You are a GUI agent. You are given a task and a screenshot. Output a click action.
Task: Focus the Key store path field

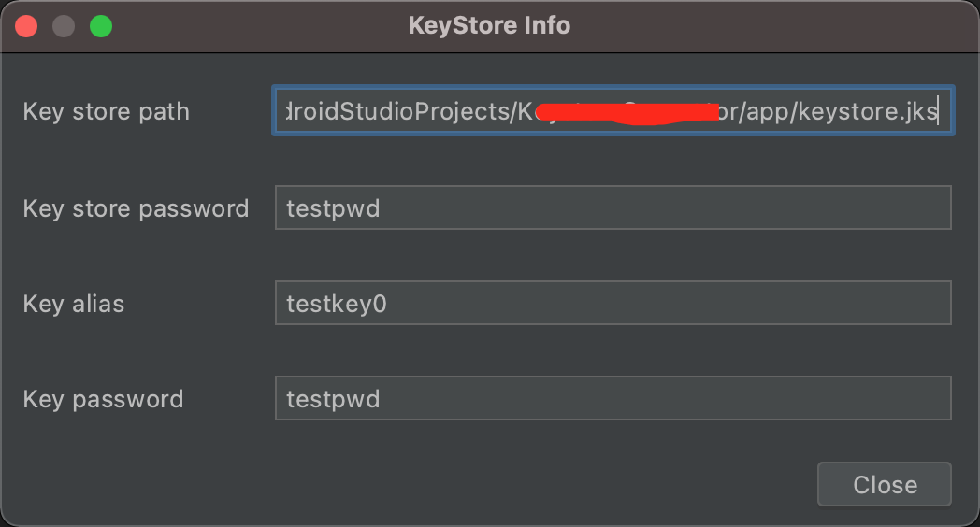612,112
